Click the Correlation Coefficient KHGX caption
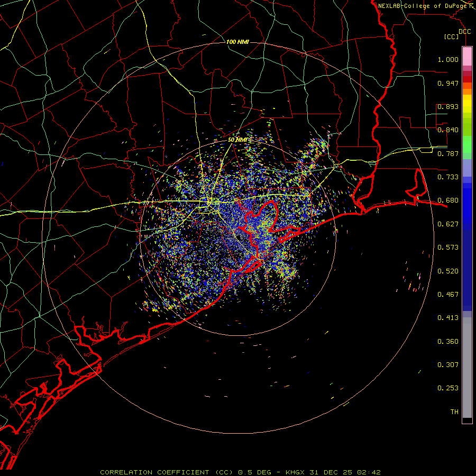The image size is (476, 476). [240, 472]
